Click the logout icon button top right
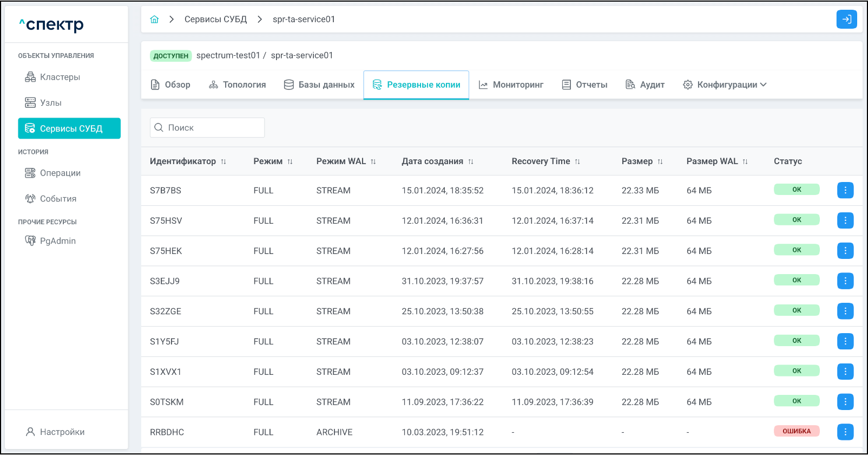This screenshot has width=868, height=455. click(846, 19)
